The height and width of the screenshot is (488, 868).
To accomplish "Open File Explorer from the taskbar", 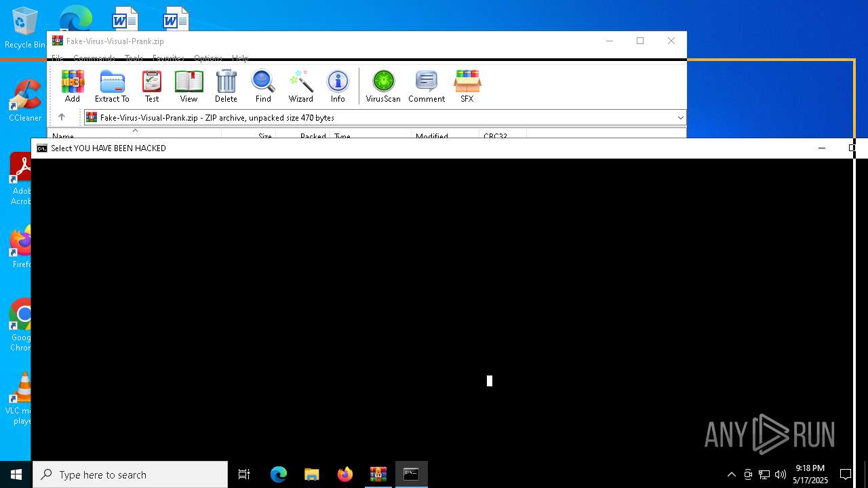I will pos(311,474).
